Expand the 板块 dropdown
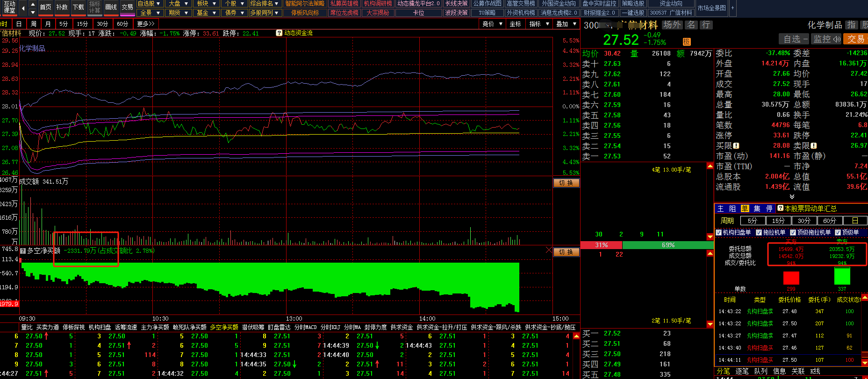This screenshot has width=868, height=379. [206, 4]
